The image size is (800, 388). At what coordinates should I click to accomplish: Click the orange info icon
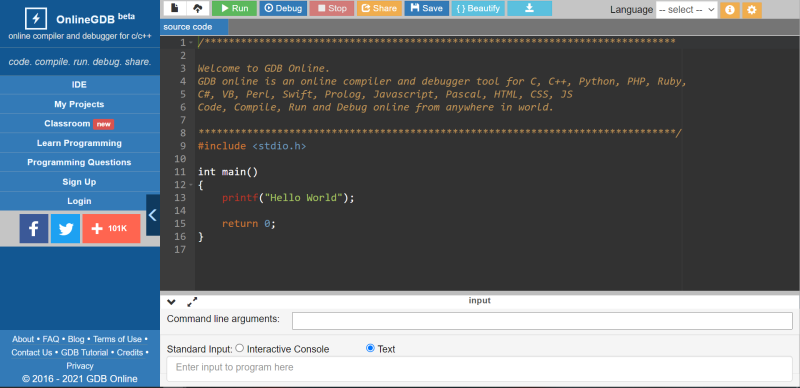[x=730, y=10]
